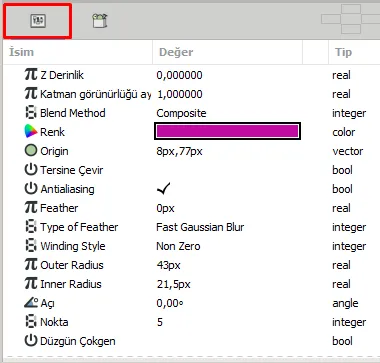Switch to the Library panel tab icon
This screenshot has height=363, width=380.
pos(99,21)
